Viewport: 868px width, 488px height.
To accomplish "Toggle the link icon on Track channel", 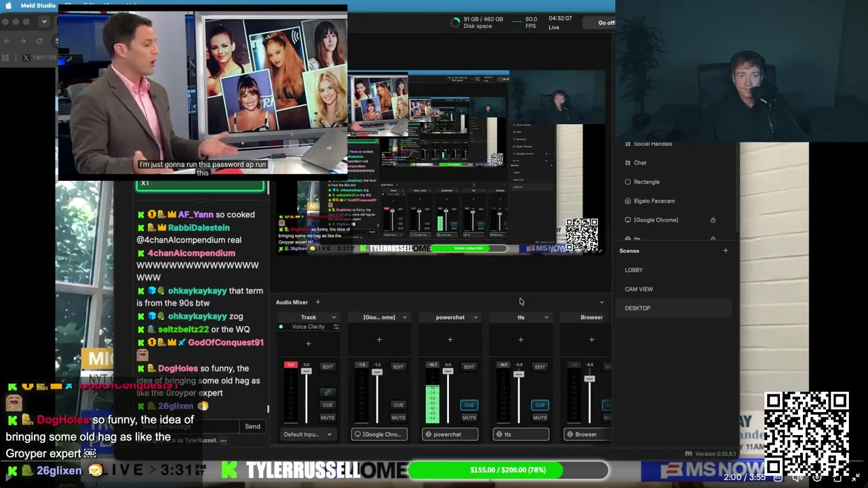I will pyautogui.click(x=328, y=392).
